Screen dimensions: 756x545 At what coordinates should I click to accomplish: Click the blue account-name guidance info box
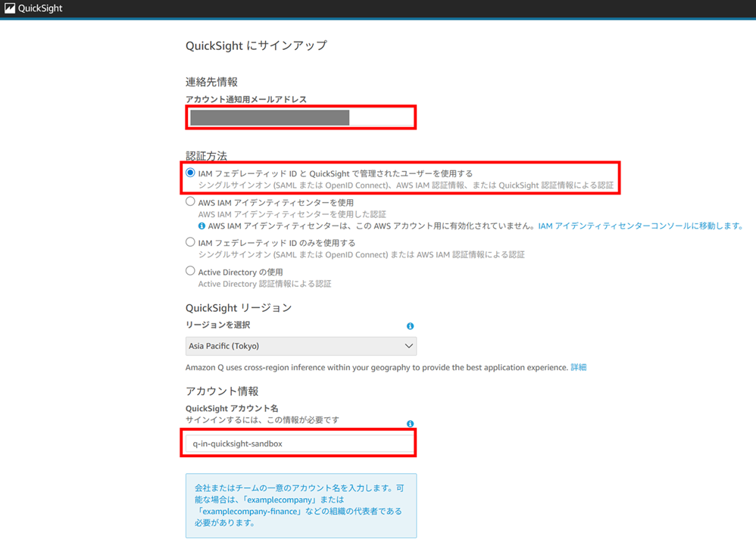301,506
